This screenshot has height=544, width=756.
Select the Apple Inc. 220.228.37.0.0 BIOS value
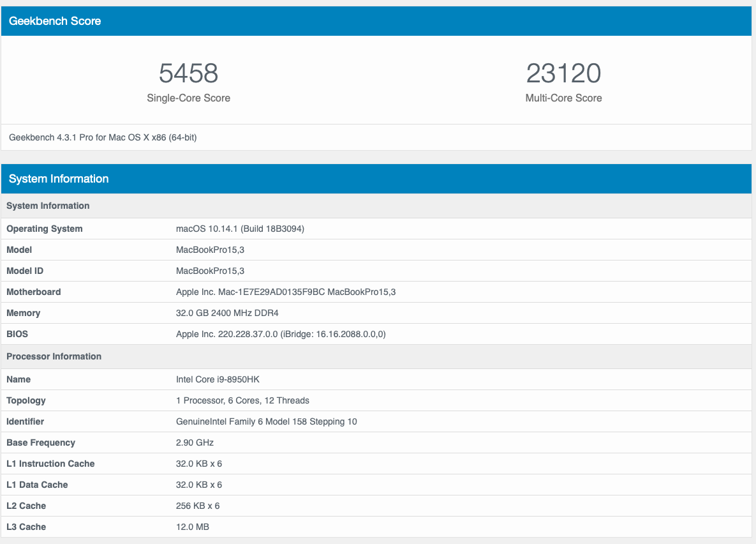click(281, 334)
